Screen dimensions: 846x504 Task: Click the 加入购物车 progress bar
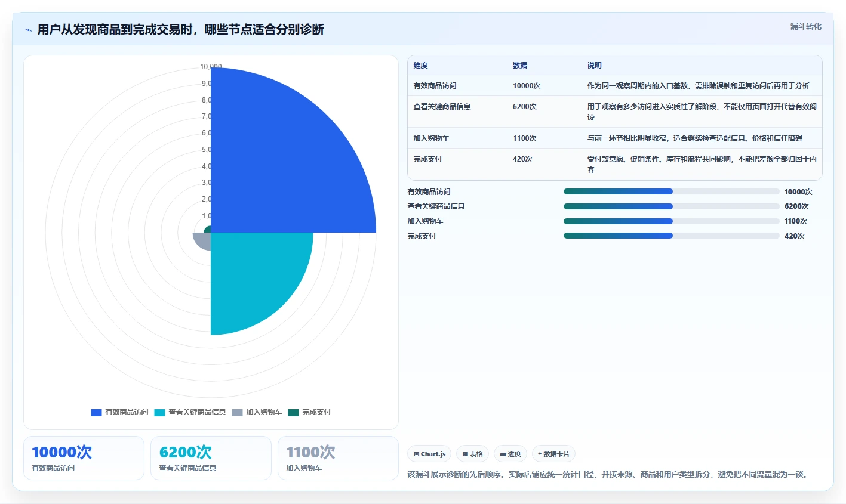pyautogui.click(x=672, y=221)
